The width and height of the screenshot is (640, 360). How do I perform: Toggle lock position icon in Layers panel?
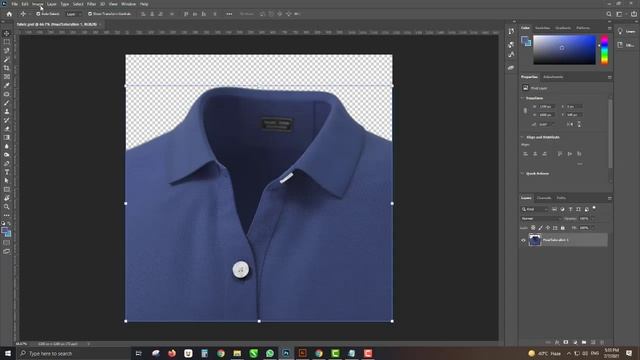pos(548,228)
